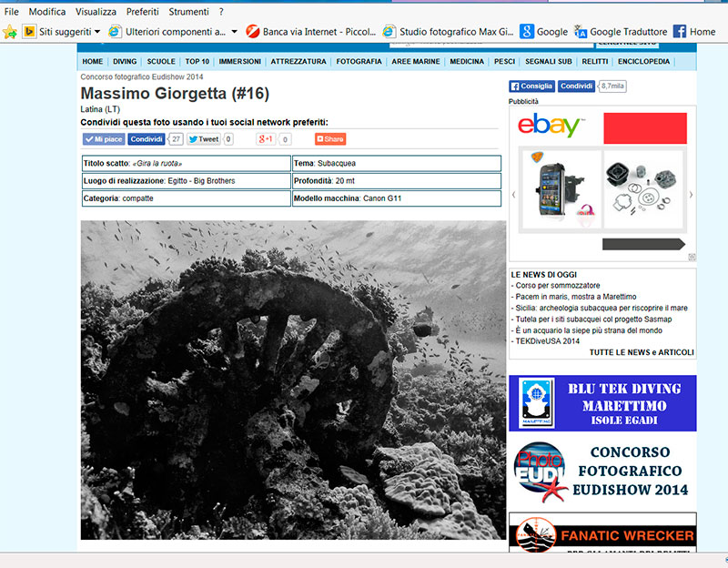Click the Photo EUDI logo

point(541,472)
